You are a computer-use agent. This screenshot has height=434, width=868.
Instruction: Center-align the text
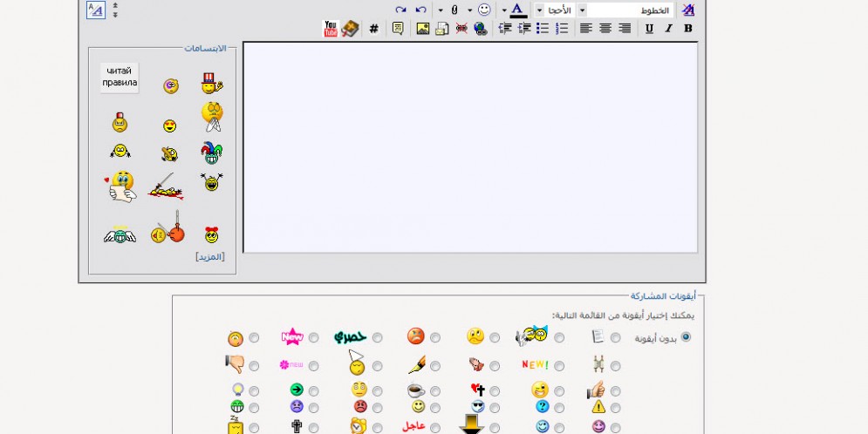coord(605,29)
